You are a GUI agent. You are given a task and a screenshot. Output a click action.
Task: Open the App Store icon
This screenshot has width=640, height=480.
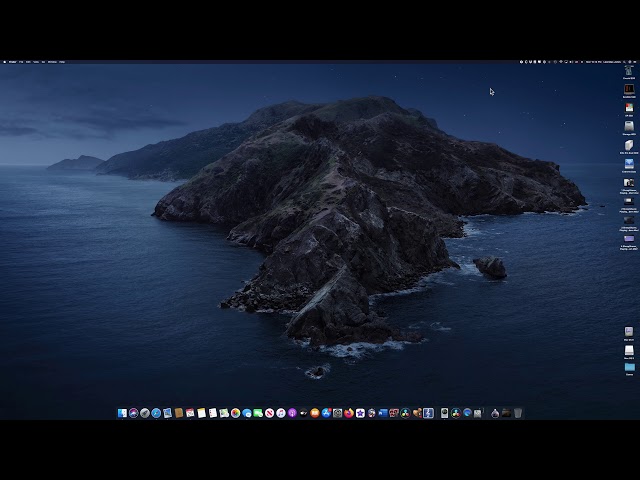coord(327,413)
